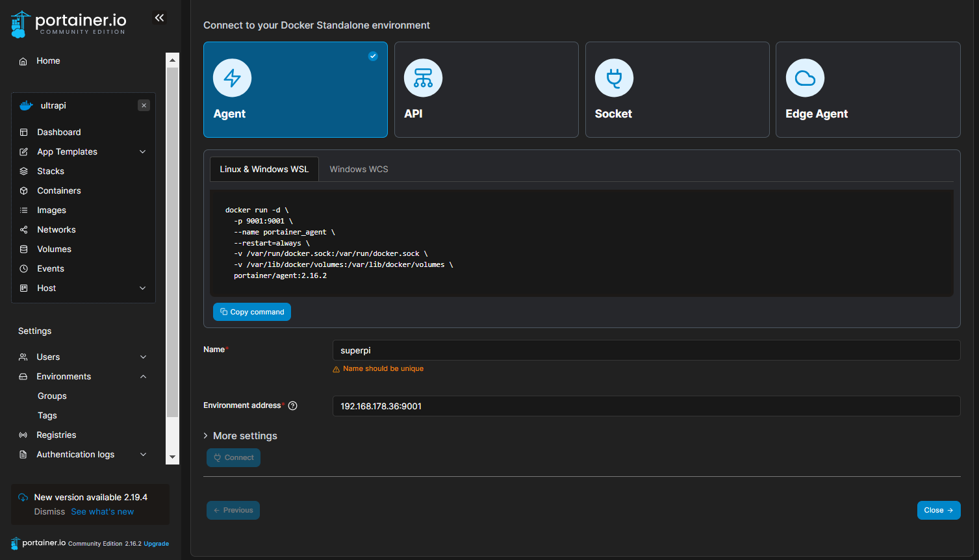Switch to the Windows WCS tab
This screenshot has height=560, width=979.
tap(359, 169)
